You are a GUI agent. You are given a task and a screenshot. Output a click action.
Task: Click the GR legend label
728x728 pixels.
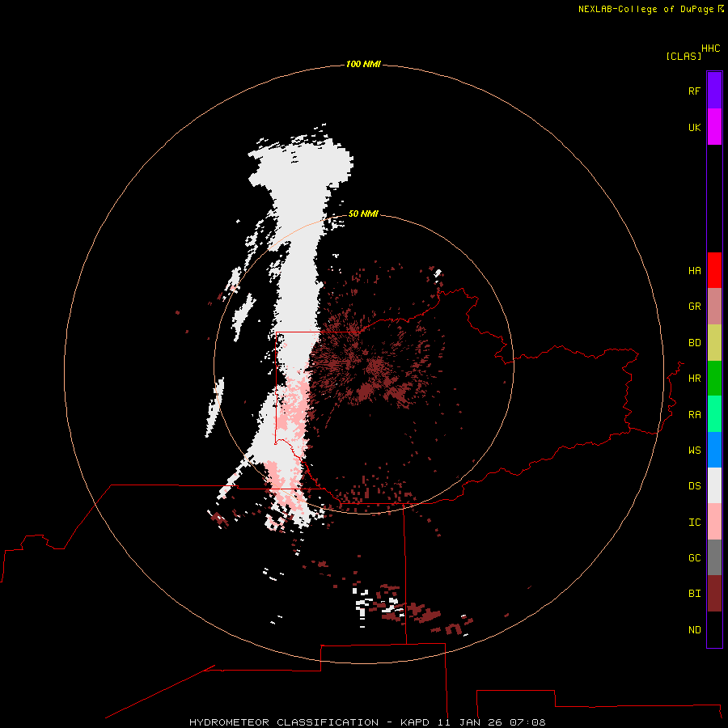[694, 307]
